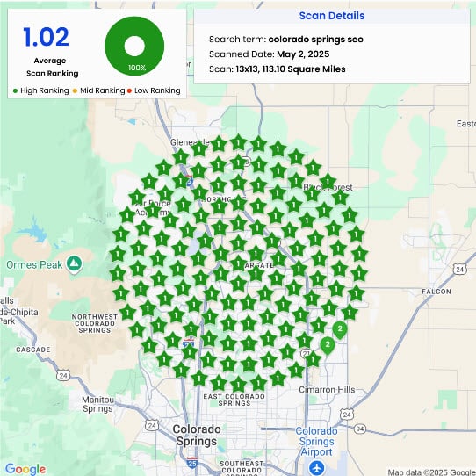Screen dimensions: 476x476
Task: Select the Colorado Springs Airport plane icon
Action: [317, 468]
